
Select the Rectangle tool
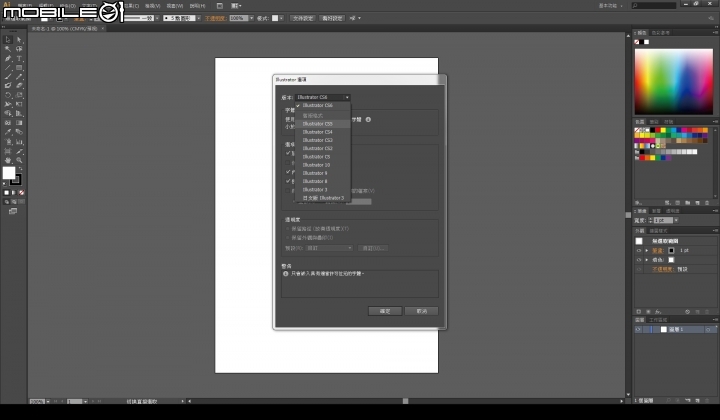point(19,67)
